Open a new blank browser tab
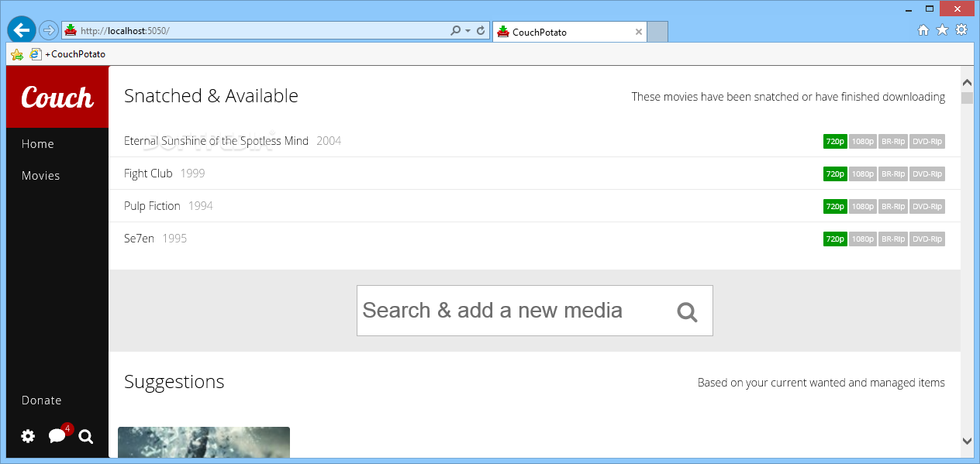 pos(657,33)
